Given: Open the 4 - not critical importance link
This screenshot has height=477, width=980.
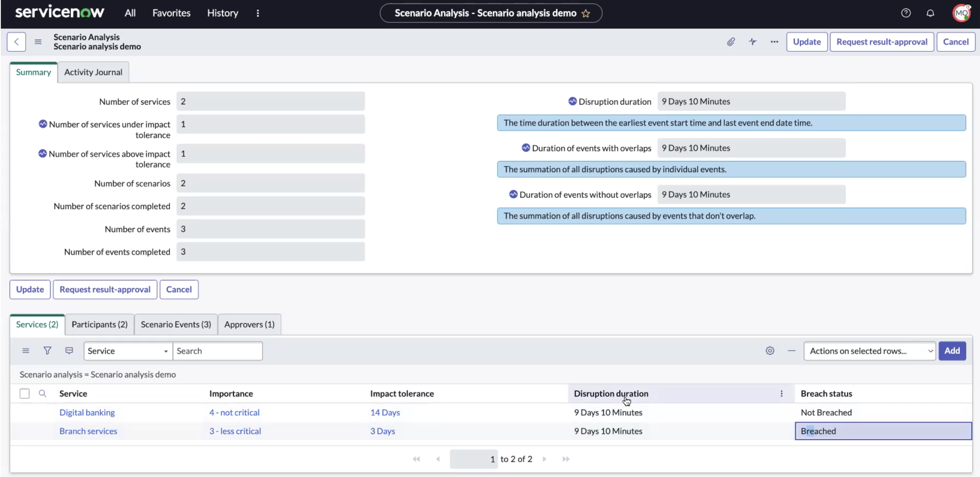Looking at the screenshot, I should [x=234, y=412].
